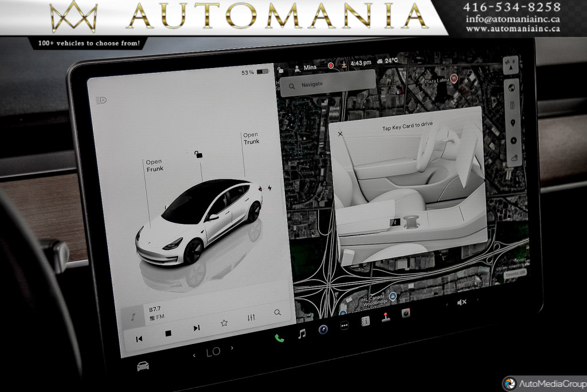587x392 pixels.
Task: Skip to next radio station
Action: (196, 328)
